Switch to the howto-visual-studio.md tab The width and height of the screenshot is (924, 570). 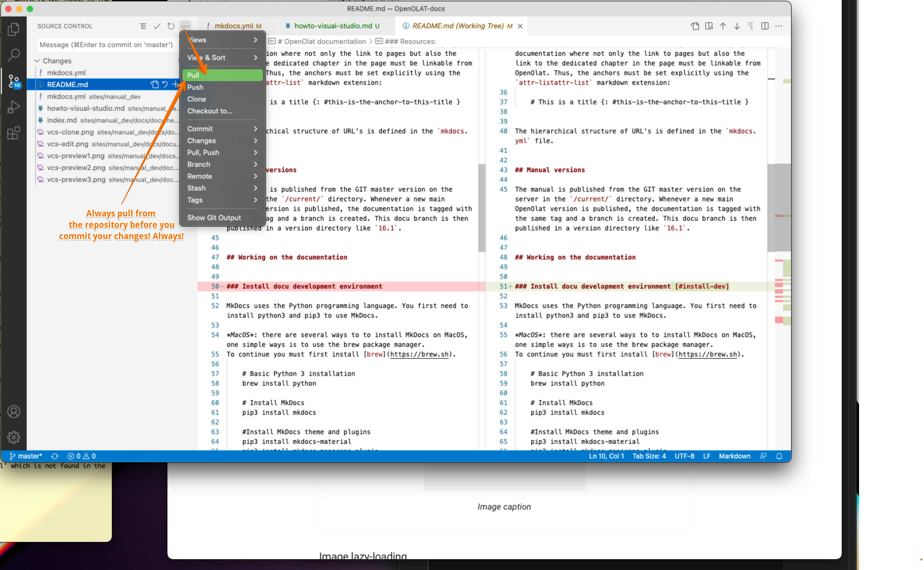pos(333,26)
